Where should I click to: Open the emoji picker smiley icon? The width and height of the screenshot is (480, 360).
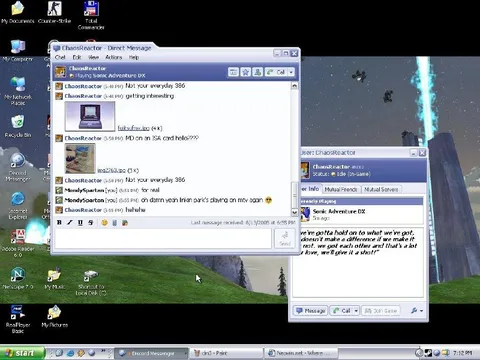104,222
